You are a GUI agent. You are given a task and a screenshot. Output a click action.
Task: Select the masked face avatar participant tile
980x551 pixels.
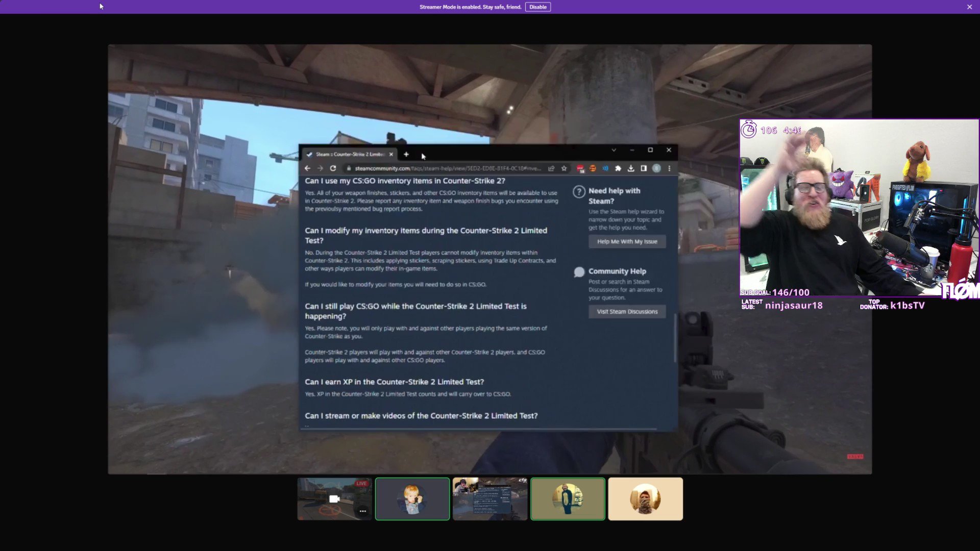pyautogui.click(x=645, y=499)
